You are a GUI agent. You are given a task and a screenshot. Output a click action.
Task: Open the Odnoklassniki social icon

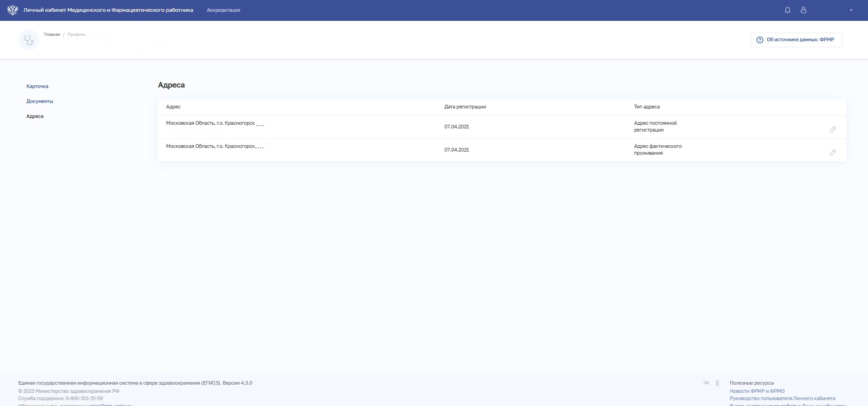(x=717, y=383)
